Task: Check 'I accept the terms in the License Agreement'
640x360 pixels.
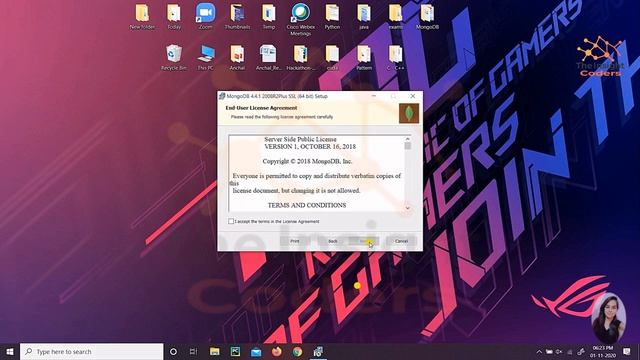Action: tap(231, 221)
